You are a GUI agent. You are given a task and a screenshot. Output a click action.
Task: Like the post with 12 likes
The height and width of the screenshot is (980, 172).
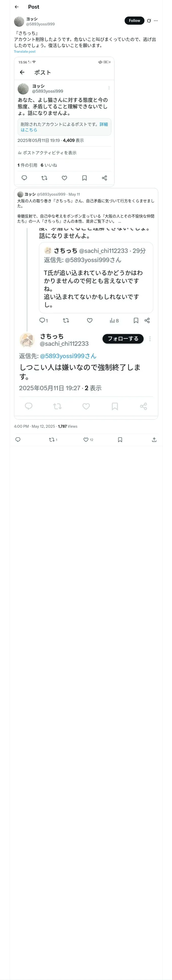tap(88, 439)
